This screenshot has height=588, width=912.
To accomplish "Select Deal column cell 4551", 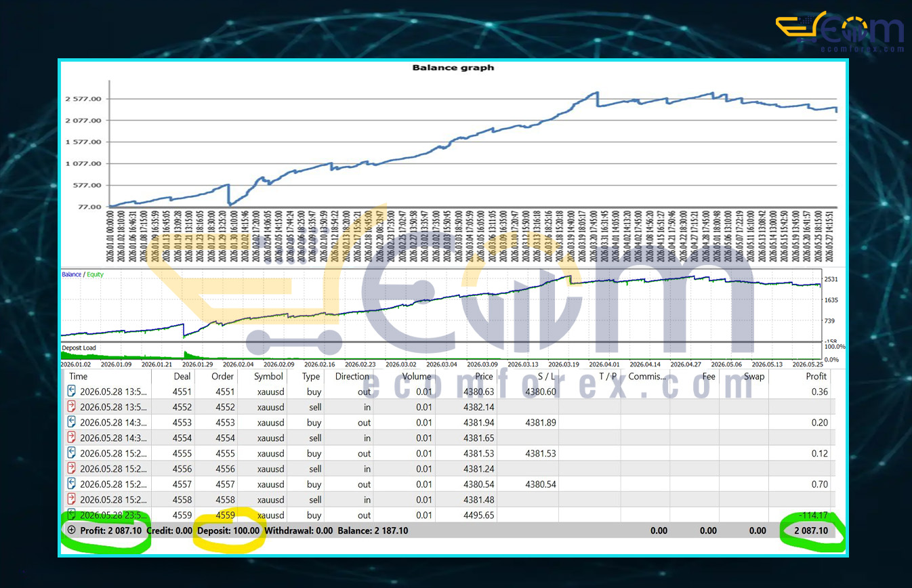I will tap(182, 392).
